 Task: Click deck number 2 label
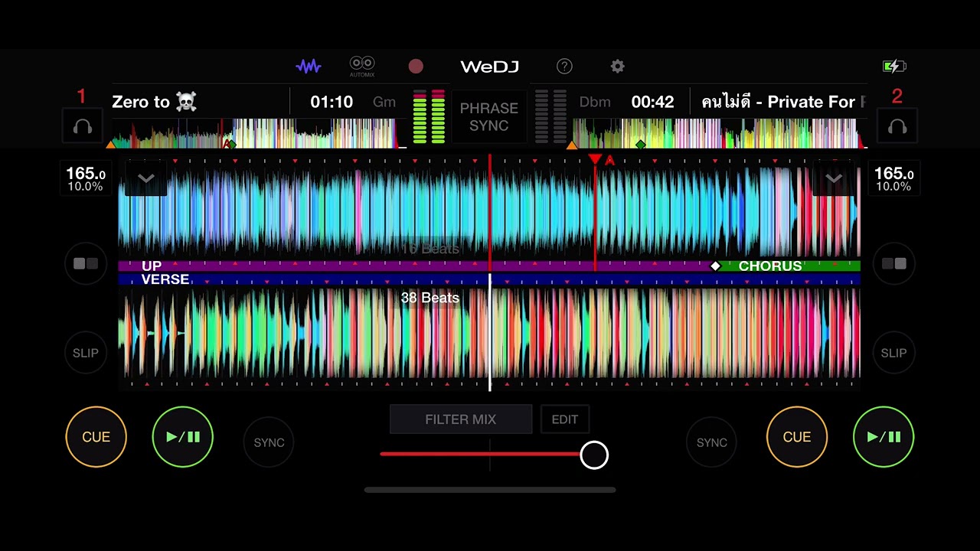coord(897,96)
